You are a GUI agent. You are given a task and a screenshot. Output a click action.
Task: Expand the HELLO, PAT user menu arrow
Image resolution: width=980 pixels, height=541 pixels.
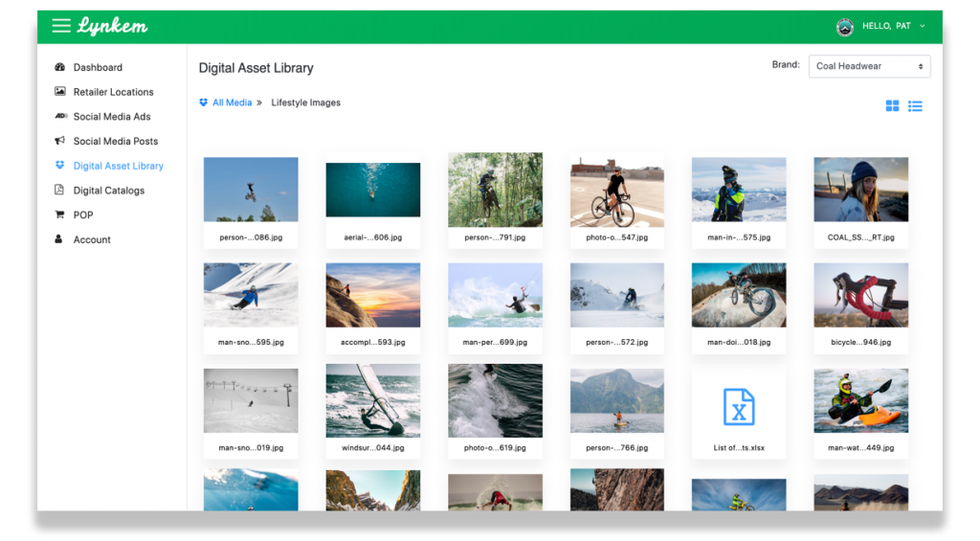922,26
